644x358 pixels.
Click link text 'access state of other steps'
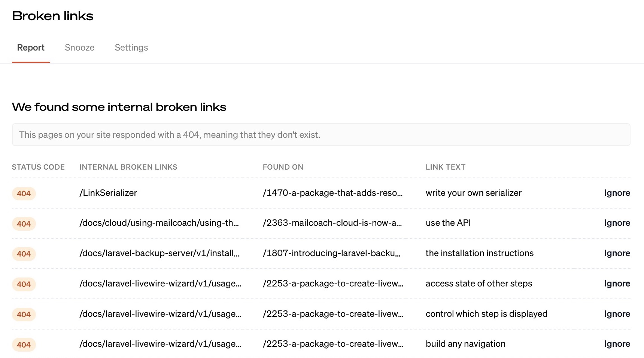[x=479, y=283]
